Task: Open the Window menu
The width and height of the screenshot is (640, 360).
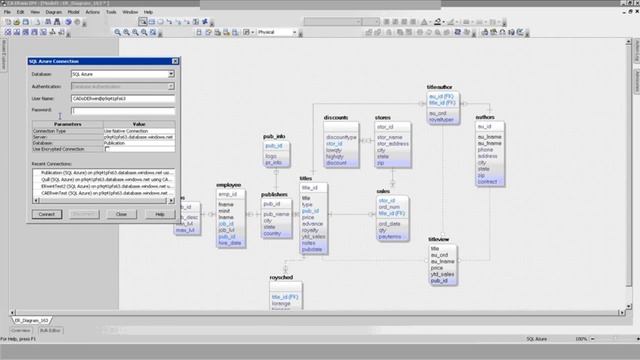Action: (130, 12)
